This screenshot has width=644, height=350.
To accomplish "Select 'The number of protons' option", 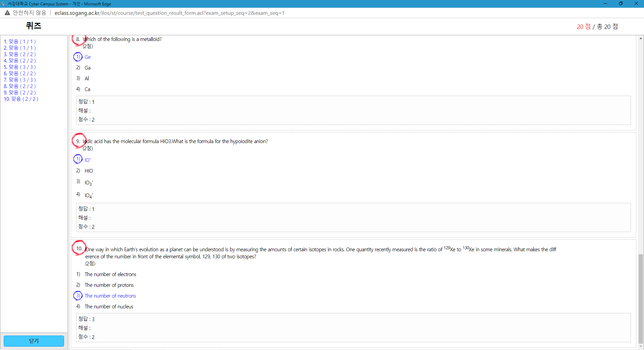I will click(109, 285).
